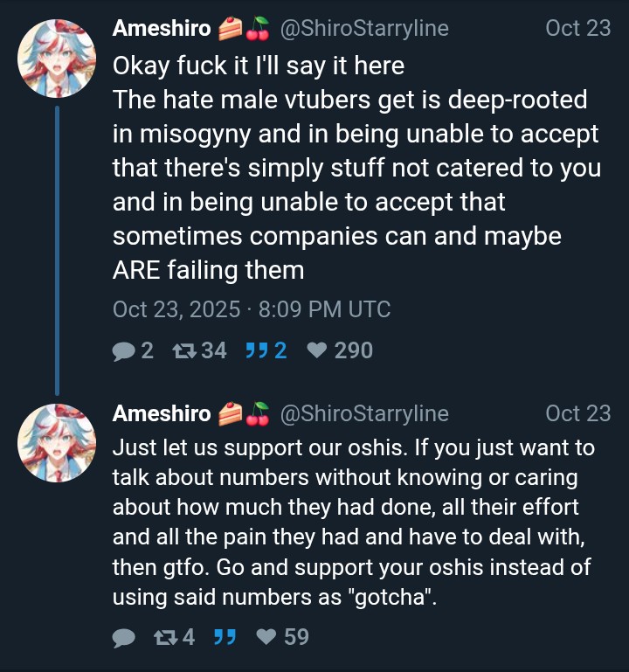The image size is (629, 672).
Task: Click the retweet icon showing 34
Action: (183, 350)
